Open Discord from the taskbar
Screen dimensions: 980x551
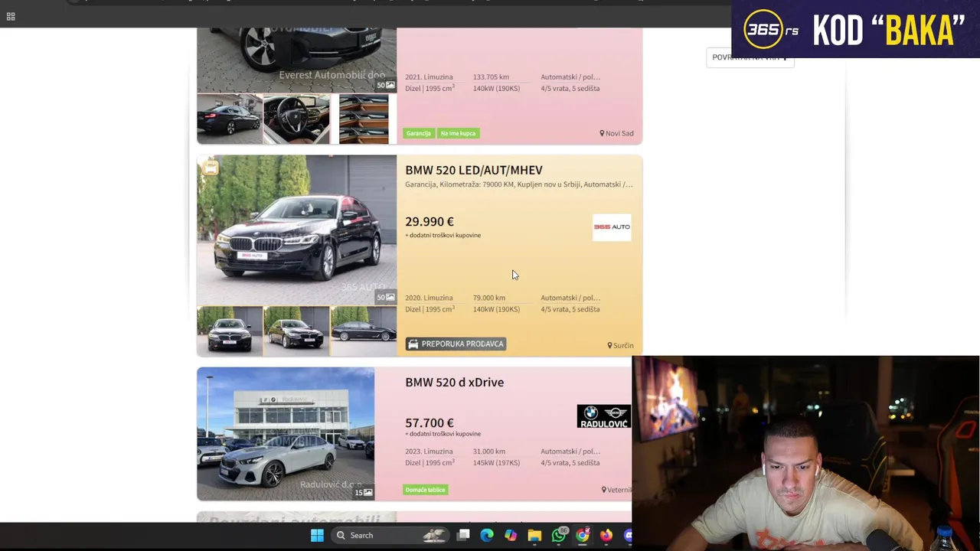(628, 535)
